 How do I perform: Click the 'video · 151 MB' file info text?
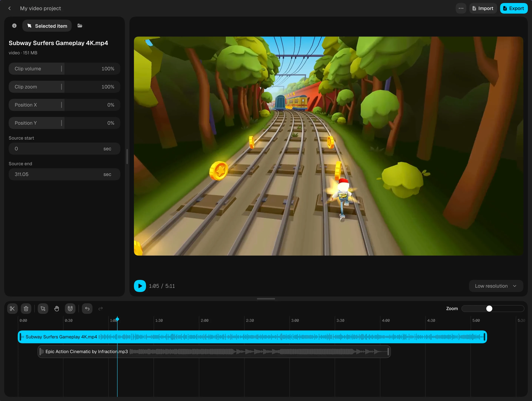tap(23, 53)
